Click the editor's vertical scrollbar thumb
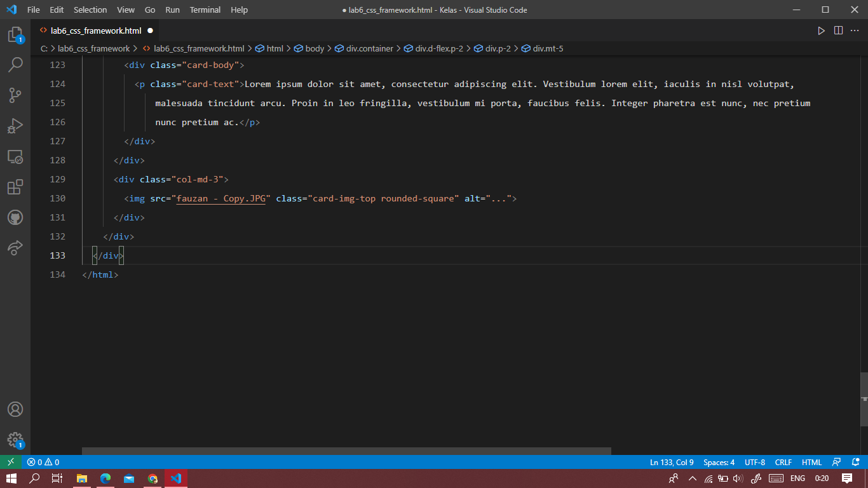The image size is (868, 488). 864,399
